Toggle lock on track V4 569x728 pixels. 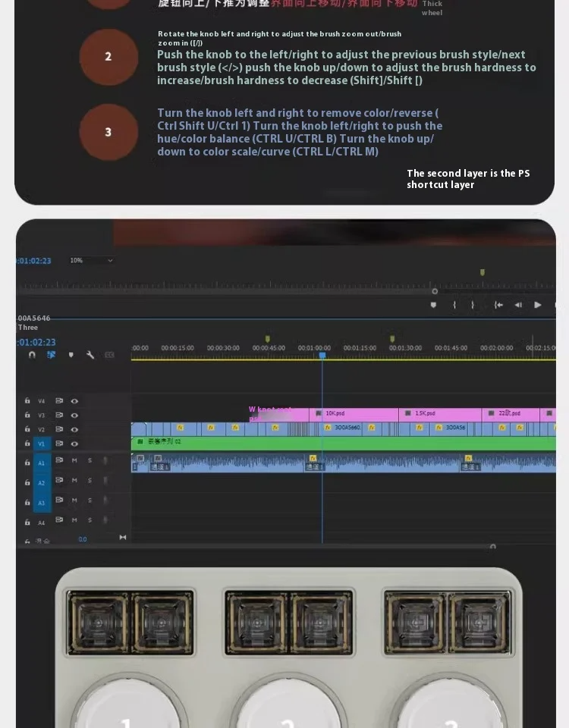(27, 400)
